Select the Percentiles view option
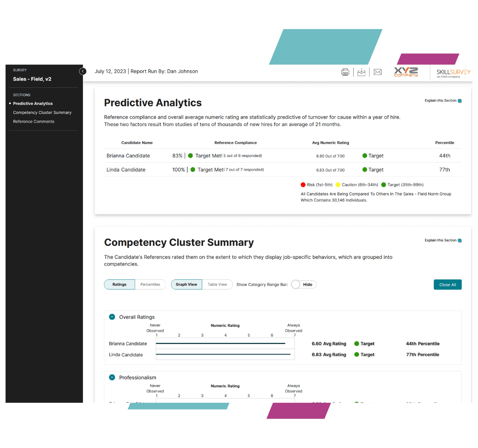The width and height of the screenshot is (478, 448). (150, 285)
